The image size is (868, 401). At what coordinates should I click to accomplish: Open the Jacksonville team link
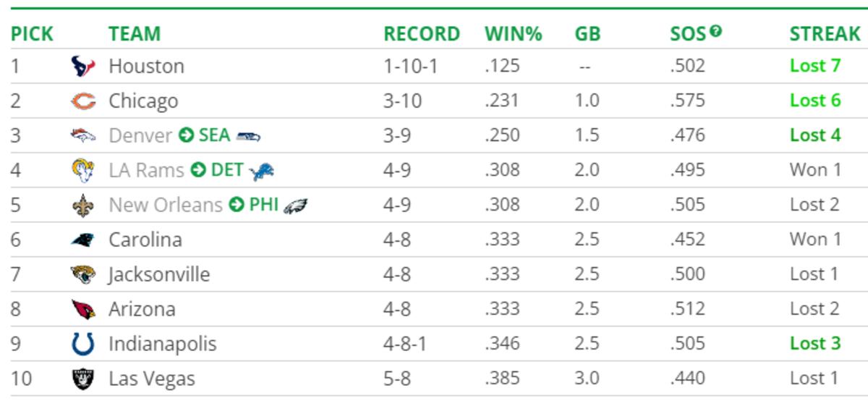159,275
